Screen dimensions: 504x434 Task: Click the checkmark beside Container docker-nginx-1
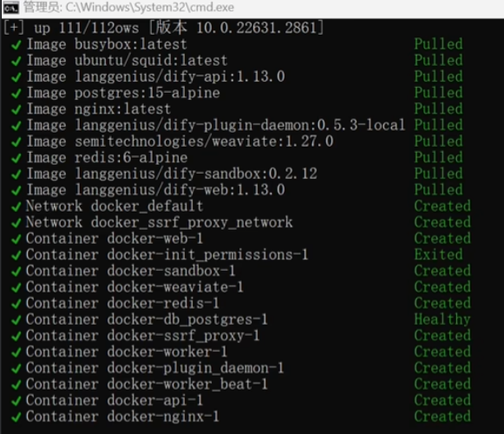(x=16, y=418)
